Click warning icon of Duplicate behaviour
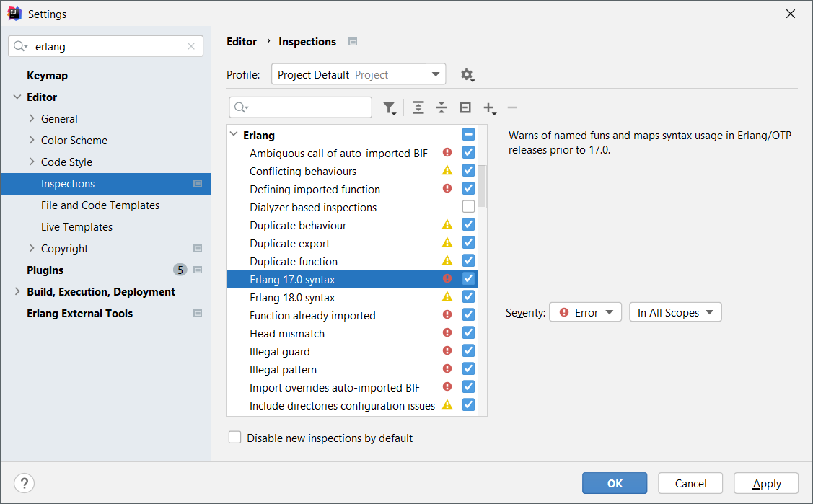The height and width of the screenshot is (504, 813). tap(447, 224)
